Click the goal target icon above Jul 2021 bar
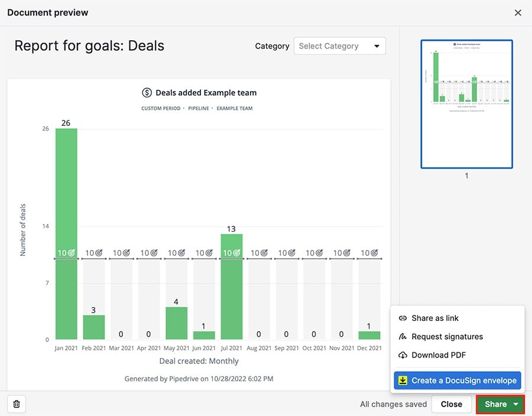 coord(237,252)
